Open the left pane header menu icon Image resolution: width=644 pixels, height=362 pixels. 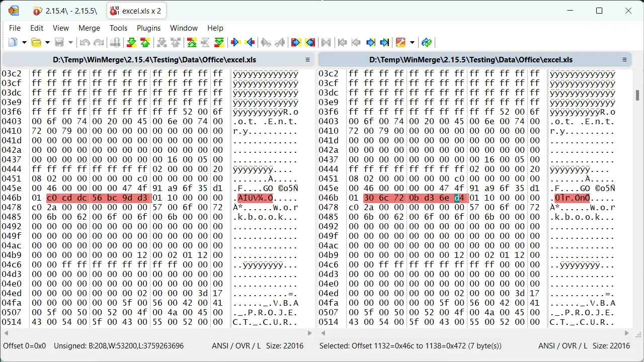(307, 60)
